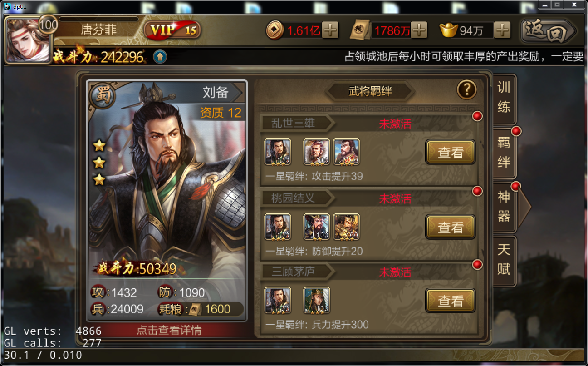588x366 pixels.
Task: View details of 桃园结义 bond
Action: pyautogui.click(x=450, y=227)
